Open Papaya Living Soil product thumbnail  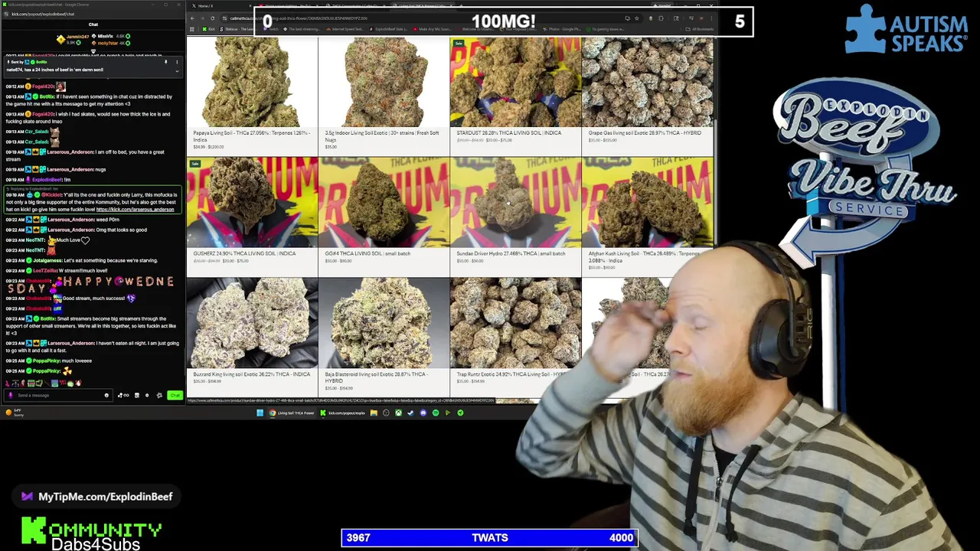pyautogui.click(x=252, y=82)
